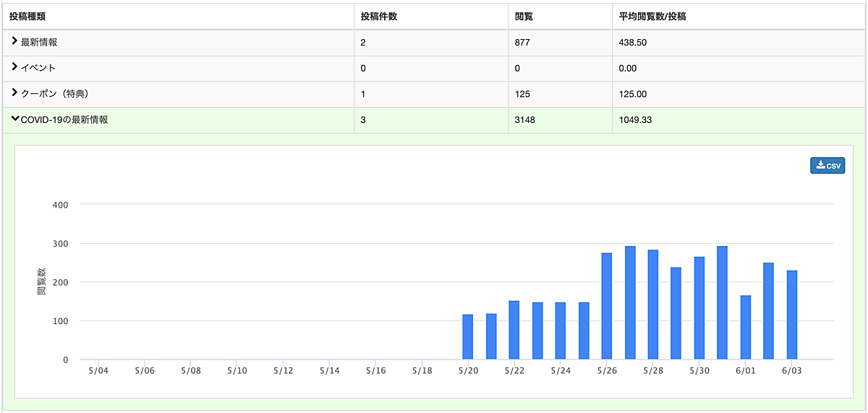Click the 閲覧 column header
The image size is (868, 413).
coord(523,16)
